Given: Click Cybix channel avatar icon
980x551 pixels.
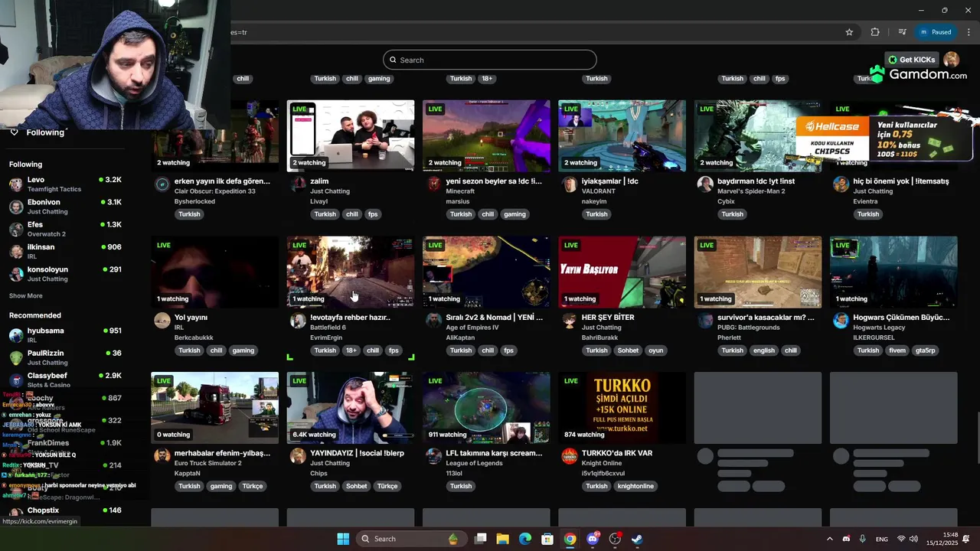Looking at the screenshot, I should tap(704, 184).
